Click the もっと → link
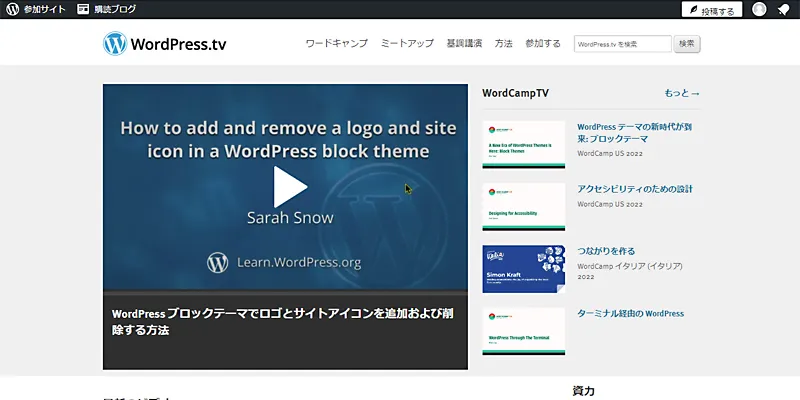 coord(682,93)
